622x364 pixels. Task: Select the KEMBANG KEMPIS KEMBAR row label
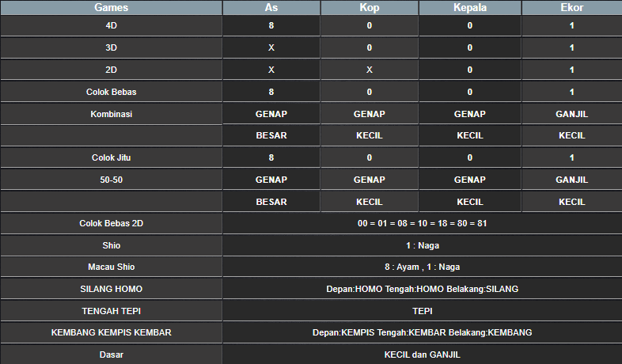pyautogui.click(x=111, y=332)
